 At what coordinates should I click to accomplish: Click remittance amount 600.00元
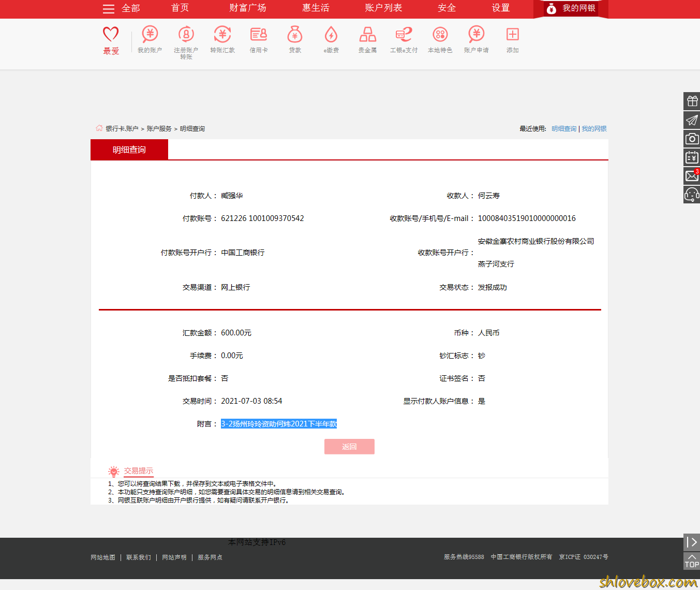click(x=236, y=333)
